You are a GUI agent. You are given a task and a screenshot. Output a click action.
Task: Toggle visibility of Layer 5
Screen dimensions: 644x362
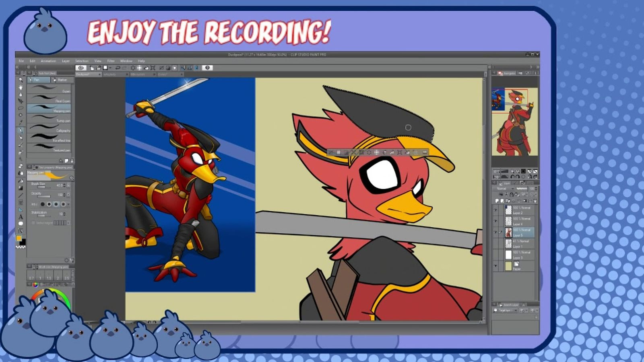[x=495, y=232]
